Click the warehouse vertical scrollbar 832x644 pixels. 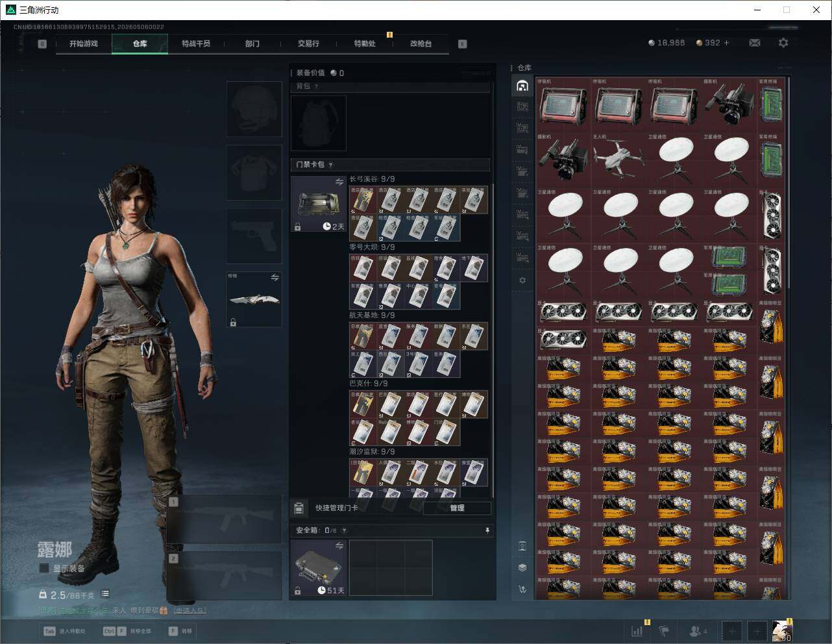coord(789,183)
